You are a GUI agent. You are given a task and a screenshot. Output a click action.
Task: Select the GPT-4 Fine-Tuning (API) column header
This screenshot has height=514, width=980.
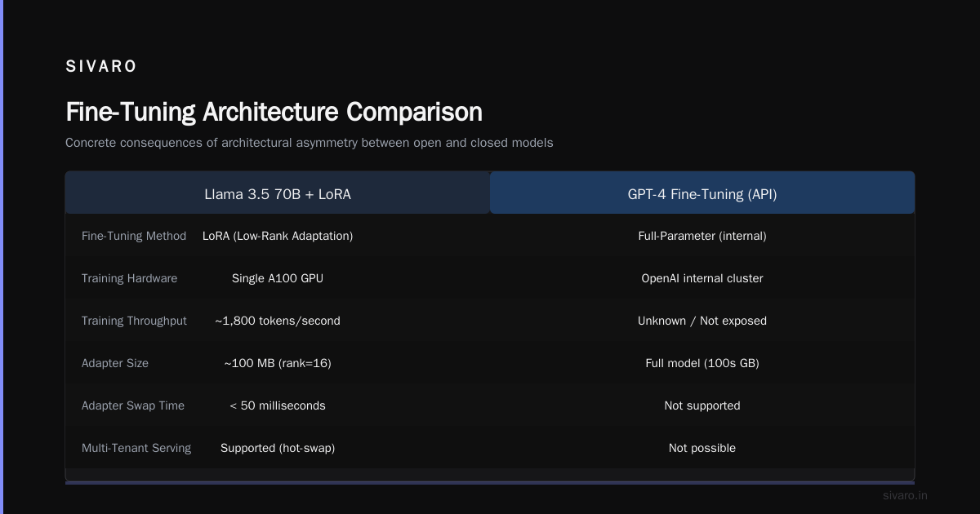coord(702,194)
